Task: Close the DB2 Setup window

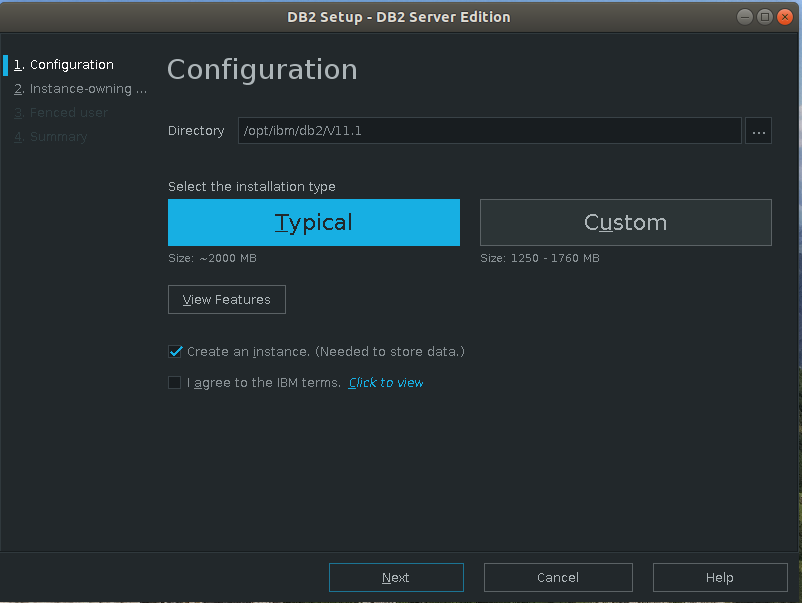Action: pos(783,16)
